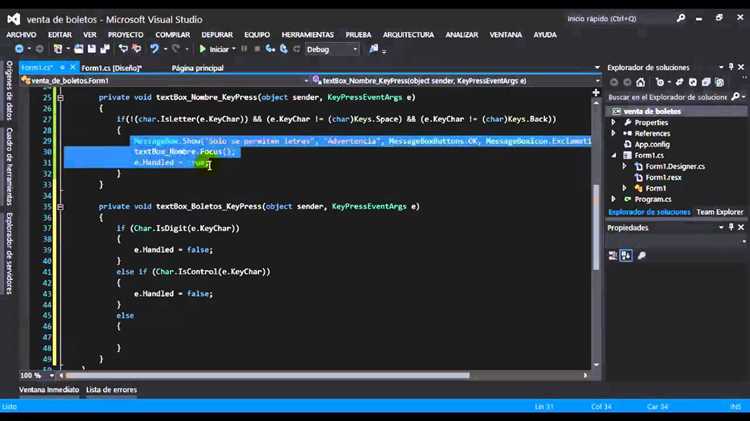Click the Stop Debugging square icon

pos(257,49)
